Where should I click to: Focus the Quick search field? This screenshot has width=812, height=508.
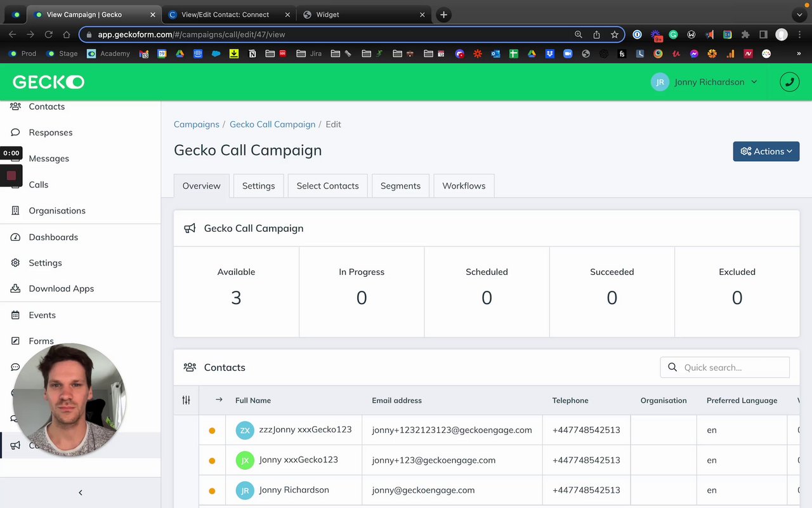[x=725, y=367]
